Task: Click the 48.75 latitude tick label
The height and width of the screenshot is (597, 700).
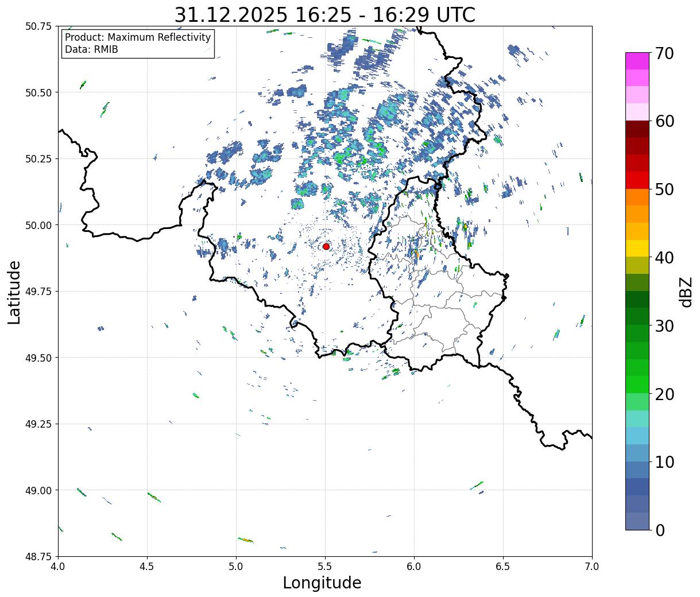Action: click(x=38, y=556)
